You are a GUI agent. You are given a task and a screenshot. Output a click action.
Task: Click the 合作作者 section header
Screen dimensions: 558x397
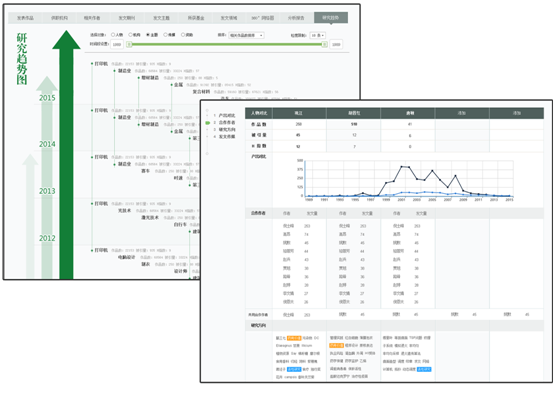coord(259,213)
